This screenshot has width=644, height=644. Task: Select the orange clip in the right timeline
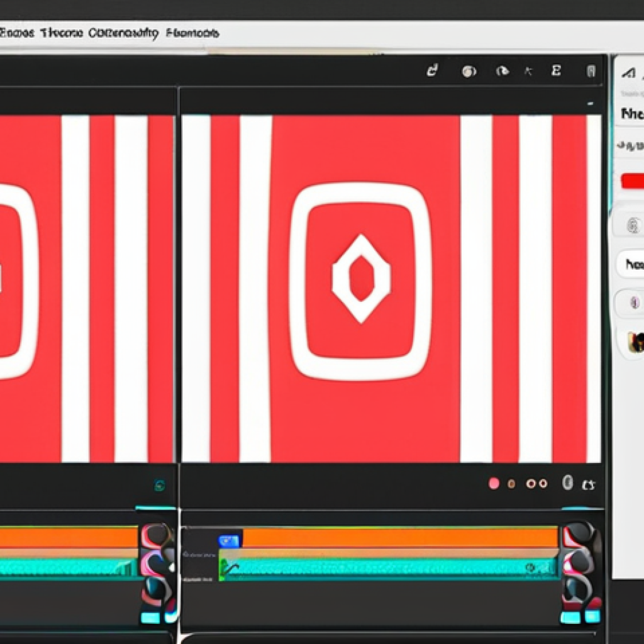tap(400, 538)
